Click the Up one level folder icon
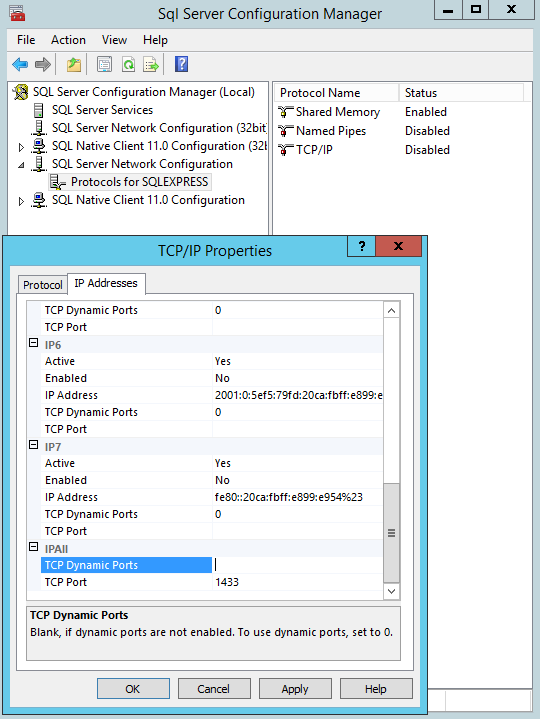Viewport: 540px width, 719px height. click(74, 65)
